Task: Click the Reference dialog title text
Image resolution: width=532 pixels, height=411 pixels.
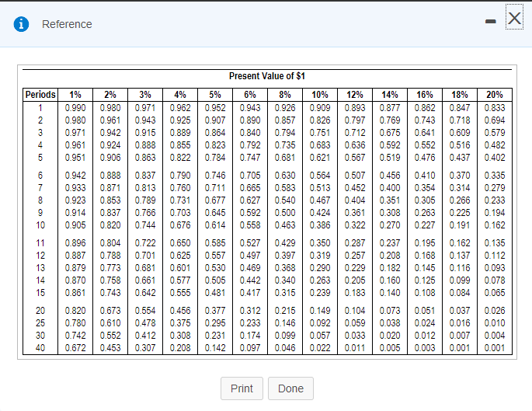Action: point(67,24)
